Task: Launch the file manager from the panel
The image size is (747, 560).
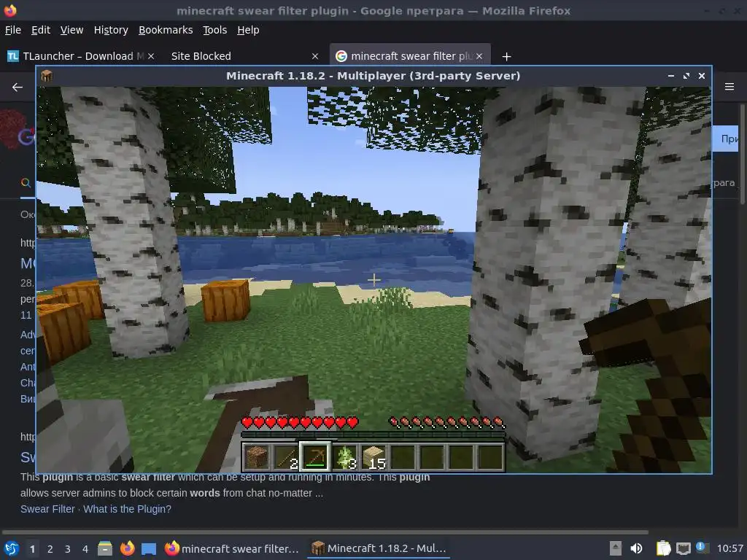Action: tap(105, 548)
